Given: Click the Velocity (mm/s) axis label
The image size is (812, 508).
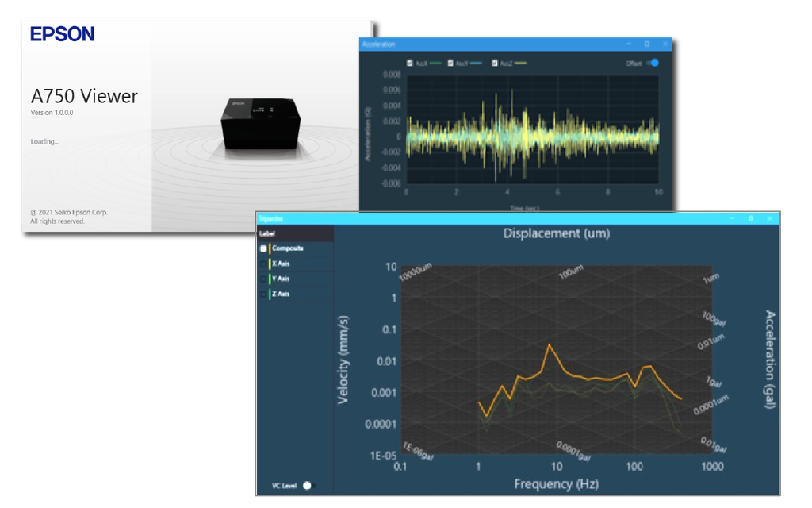Looking at the screenshot, I should point(343,360).
